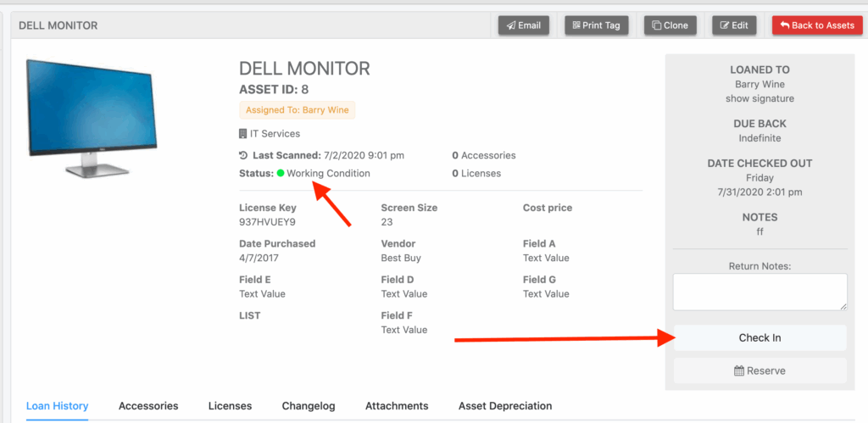
Task: View the Changelog tab
Action: tap(309, 406)
